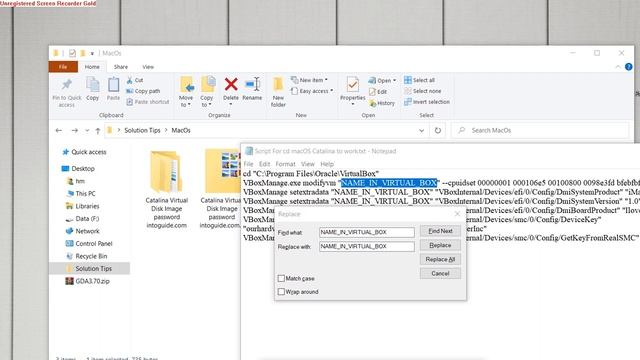
Task: Click History in the Open group
Action: click(382, 103)
